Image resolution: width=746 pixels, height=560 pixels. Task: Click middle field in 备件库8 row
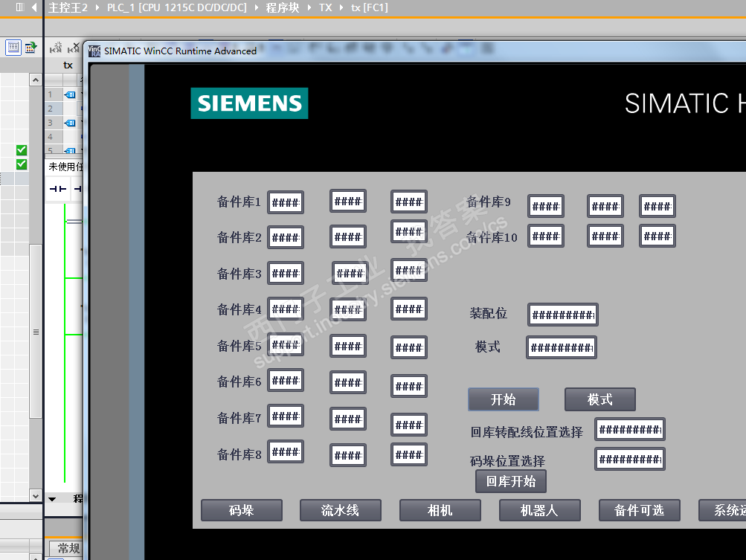pos(348,455)
